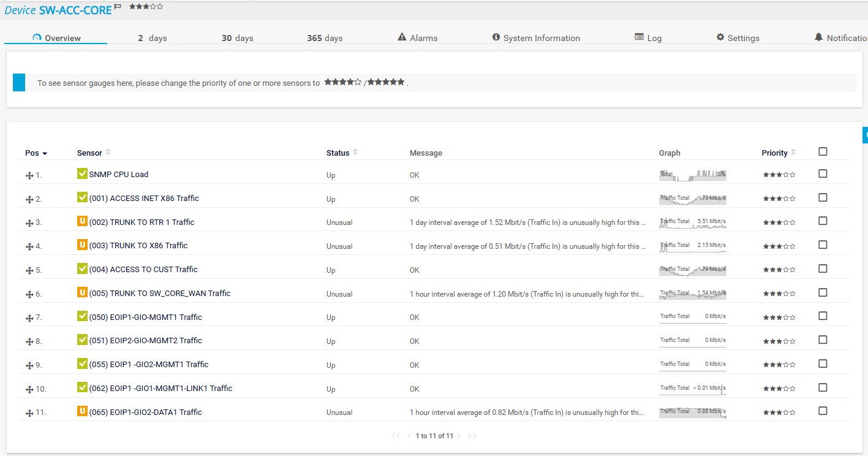Screen dimensions: 868x456
Task: Click orange Unusual icon for EOIP1-GIO2-DATA1 Traffic
Action: click(x=82, y=412)
